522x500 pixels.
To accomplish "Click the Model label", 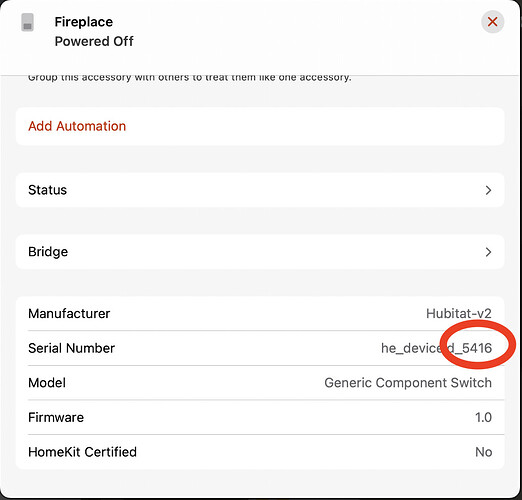I will 47,383.
